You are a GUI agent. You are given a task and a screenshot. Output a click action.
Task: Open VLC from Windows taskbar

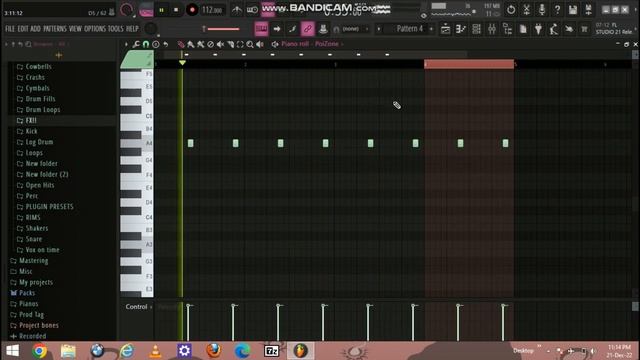(155, 351)
